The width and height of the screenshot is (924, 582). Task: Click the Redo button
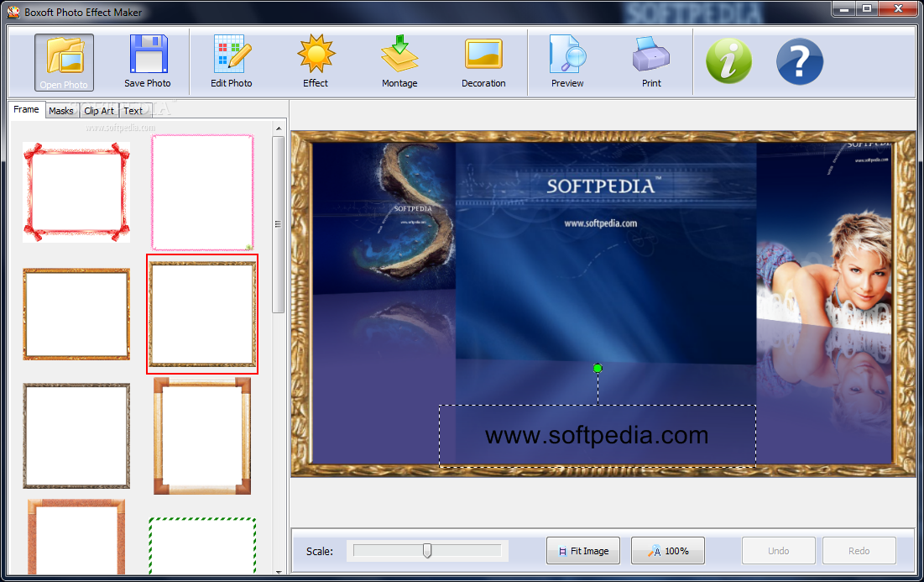click(859, 551)
